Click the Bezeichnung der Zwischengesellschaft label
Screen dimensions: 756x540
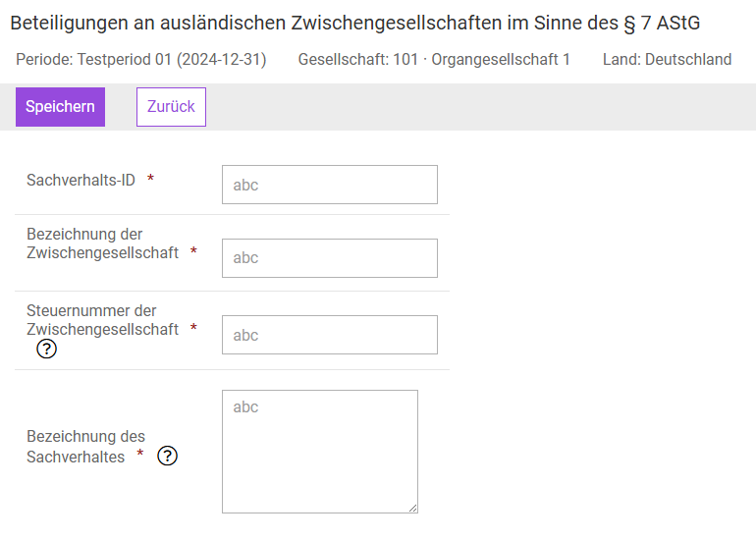tap(102, 243)
